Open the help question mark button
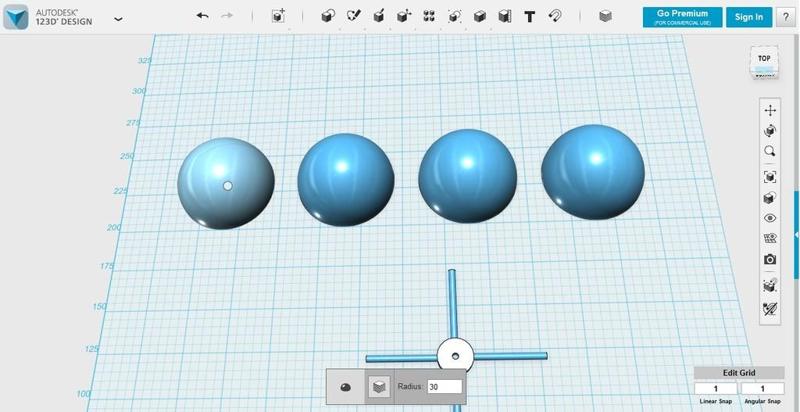 click(785, 17)
